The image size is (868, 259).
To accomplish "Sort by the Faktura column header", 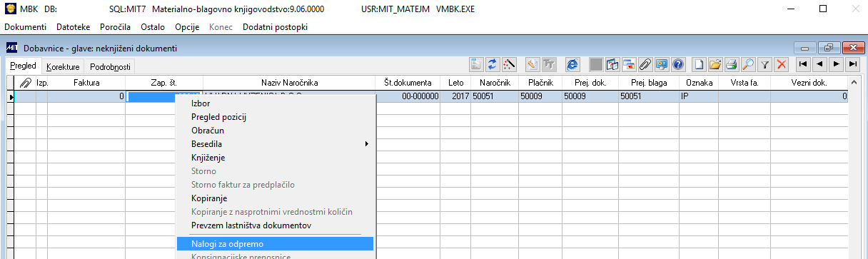I will coord(86,83).
